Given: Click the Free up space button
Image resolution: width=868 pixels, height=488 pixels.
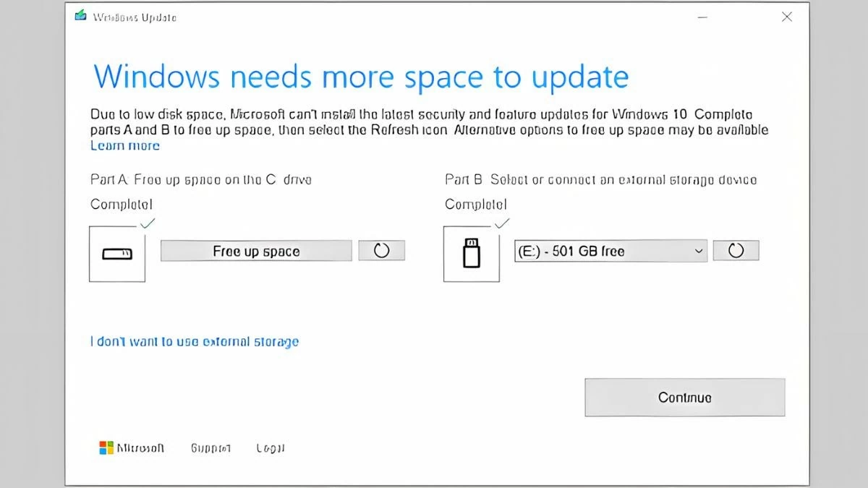Looking at the screenshot, I should click(x=255, y=250).
